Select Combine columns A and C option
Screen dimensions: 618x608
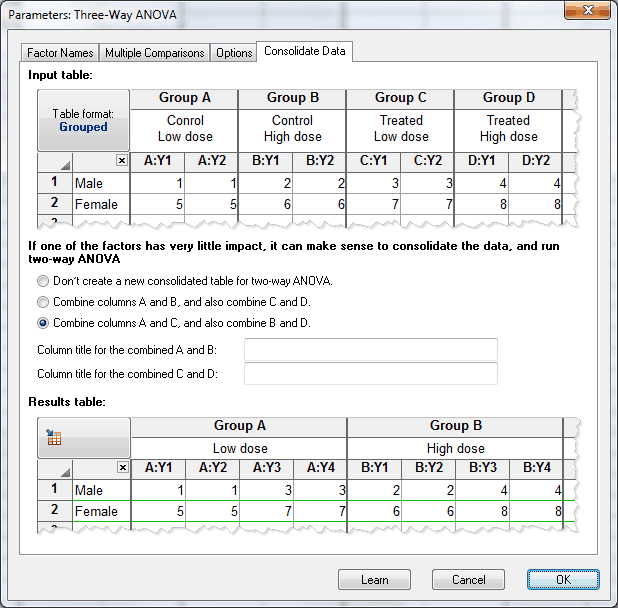[43, 323]
